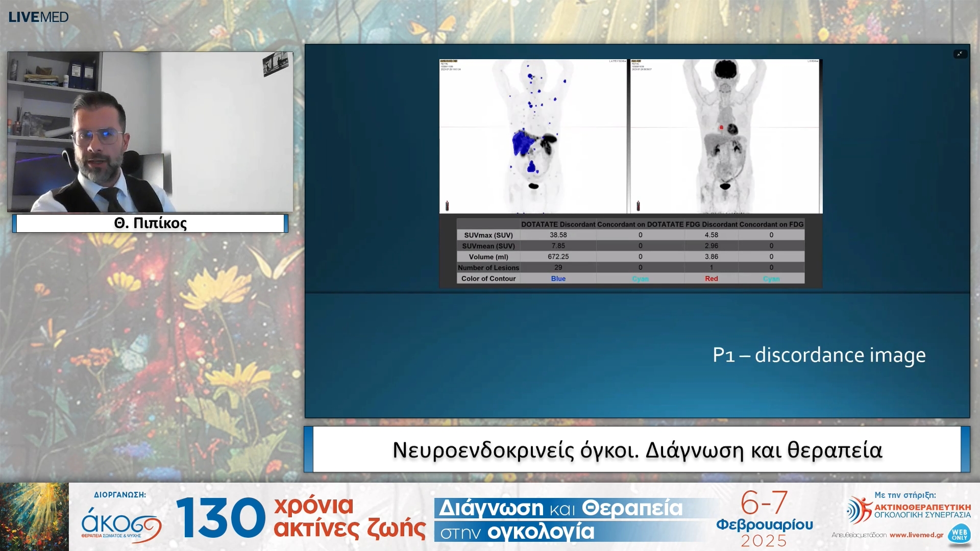980x551 pixels.
Task: Click the Ακτινοθεραπευτική Ογκολογική Συνεργασία logo
Action: 909,510
